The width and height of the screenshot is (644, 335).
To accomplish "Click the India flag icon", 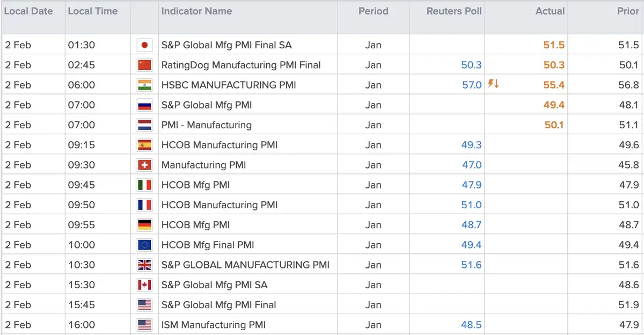I will click(x=144, y=85).
